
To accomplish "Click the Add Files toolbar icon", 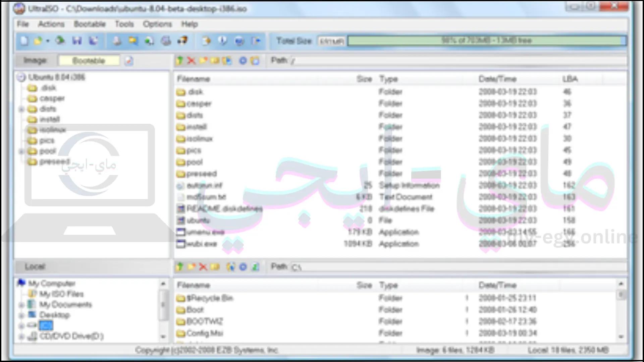I will 206,41.
